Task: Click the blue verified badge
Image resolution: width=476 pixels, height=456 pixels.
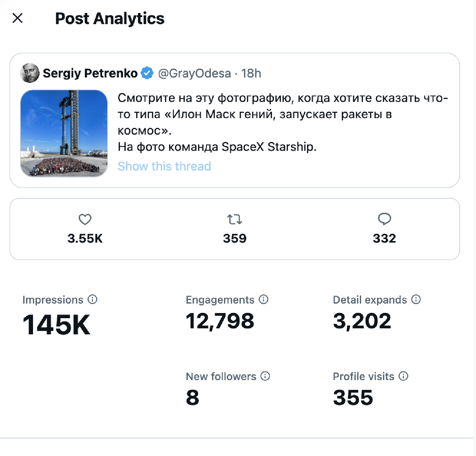Action: click(x=147, y=73)
